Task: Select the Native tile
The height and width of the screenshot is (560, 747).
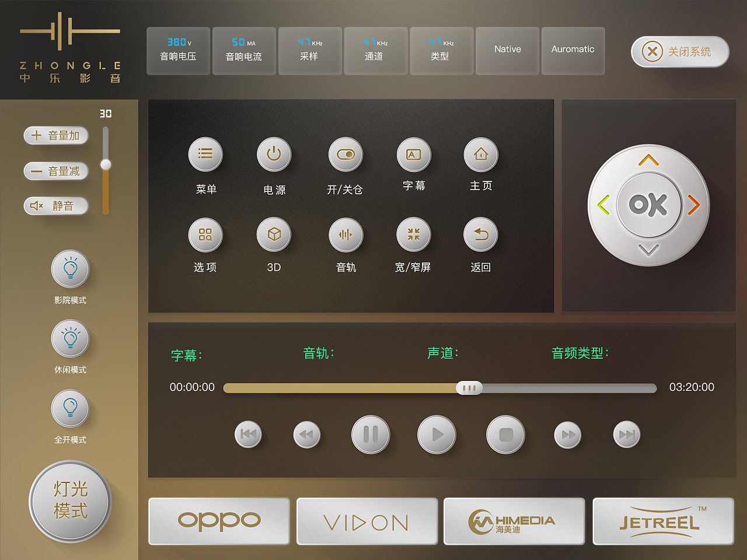Action: (508, 51)
